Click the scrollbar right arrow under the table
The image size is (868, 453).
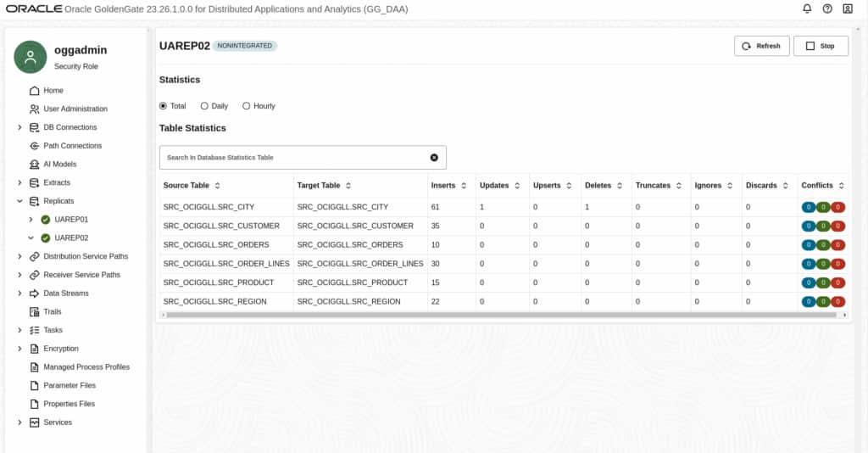tap(845, 315)
